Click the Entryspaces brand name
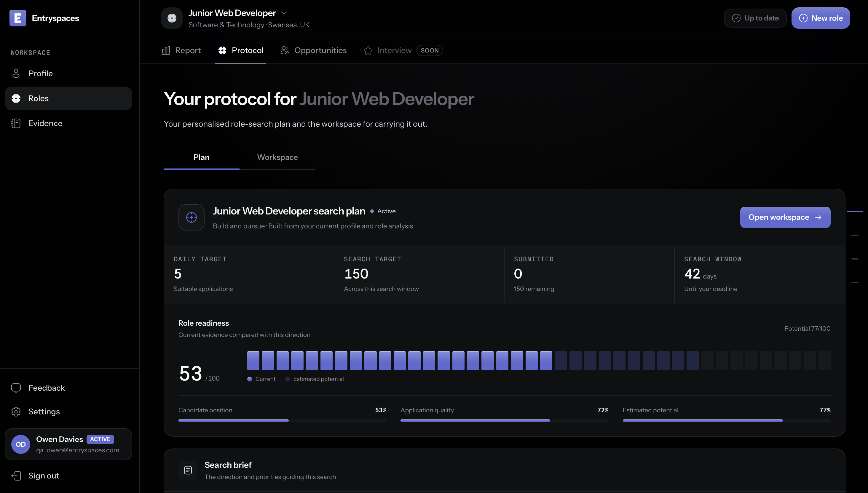The height and width of the screenshot is (493, 868). click(x=55, y=18)
